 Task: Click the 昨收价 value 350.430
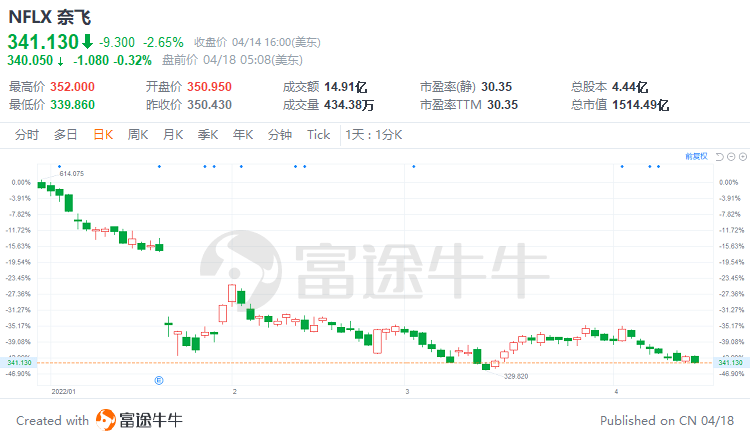pos(210,105)
